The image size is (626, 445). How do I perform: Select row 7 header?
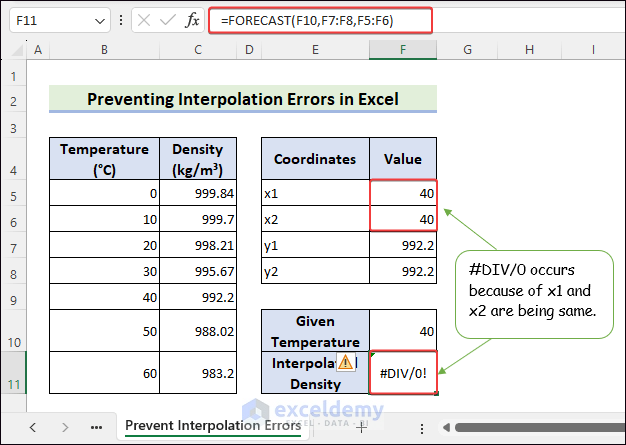tap(14, 245)
